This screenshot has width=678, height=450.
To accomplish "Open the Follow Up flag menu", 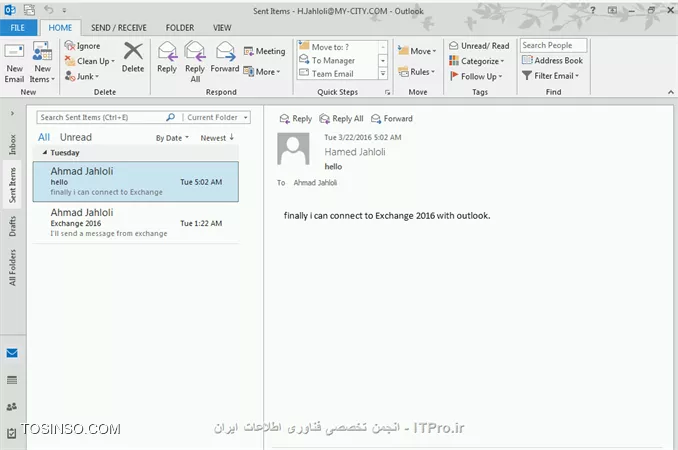I will (x=476, y=77).
